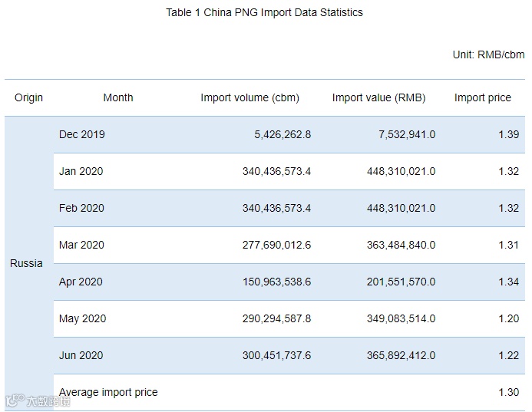Click Dec 2019 import price 1.39
The height and width of the screenshot is (412, 532).
(509, 134)
